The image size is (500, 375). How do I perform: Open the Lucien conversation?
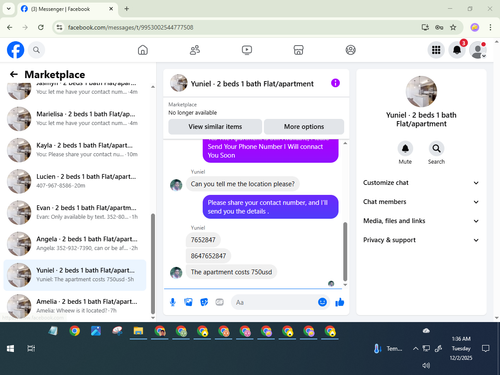[75, 181]
